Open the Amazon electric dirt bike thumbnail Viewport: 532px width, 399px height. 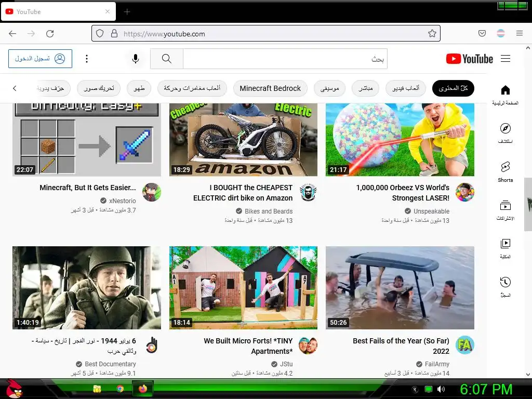click(243, 139)
